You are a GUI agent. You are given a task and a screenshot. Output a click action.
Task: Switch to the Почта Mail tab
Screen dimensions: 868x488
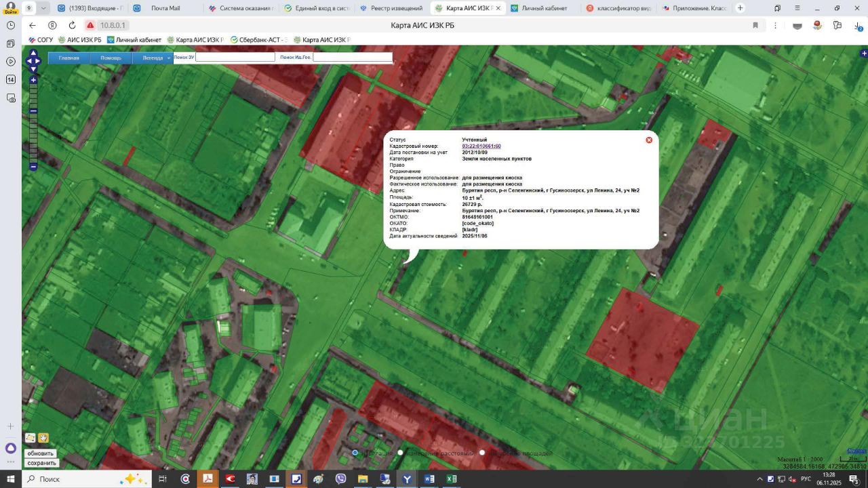click(165, 8)
